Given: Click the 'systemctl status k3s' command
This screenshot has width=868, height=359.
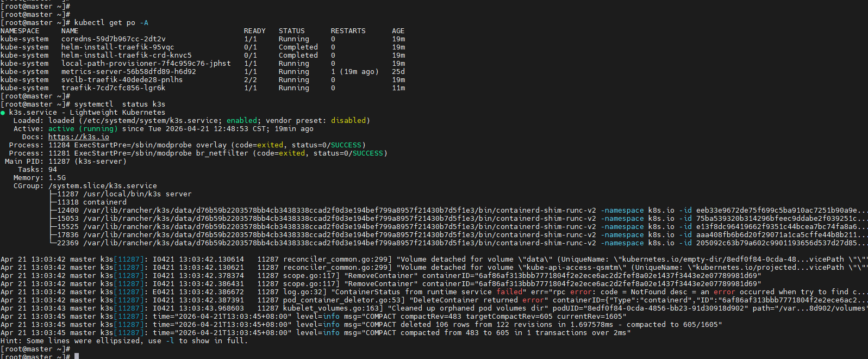Looking at the screenshot, I should [x=120, y=104].
